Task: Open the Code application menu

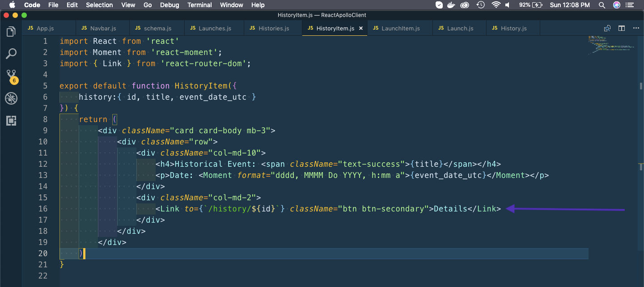Action: (32, 5)
